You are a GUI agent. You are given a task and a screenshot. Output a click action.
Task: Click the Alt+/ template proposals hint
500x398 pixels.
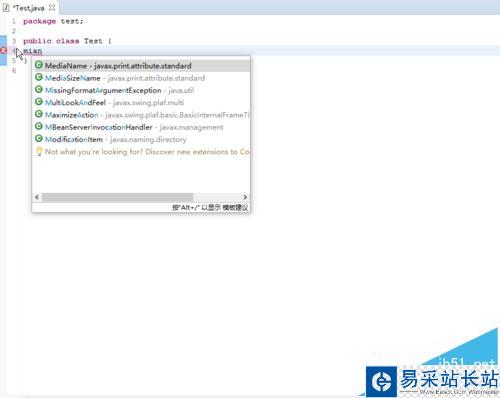[210, 208]
